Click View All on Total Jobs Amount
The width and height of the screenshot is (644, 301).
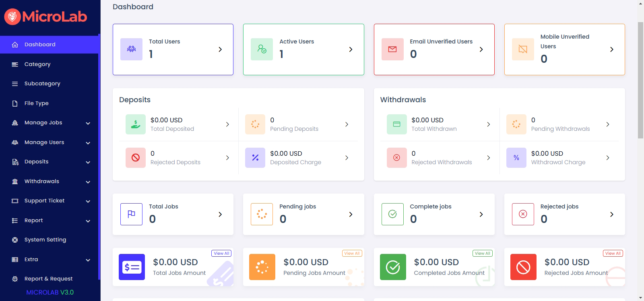[221, 254]
